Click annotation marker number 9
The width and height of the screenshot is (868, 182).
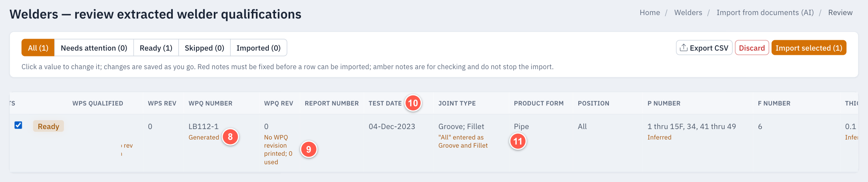309,150
